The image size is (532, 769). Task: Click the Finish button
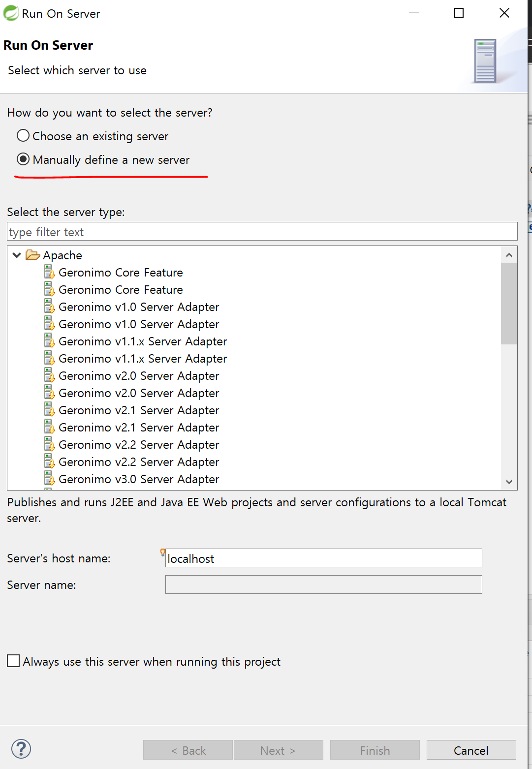click(x=375, y=750)
